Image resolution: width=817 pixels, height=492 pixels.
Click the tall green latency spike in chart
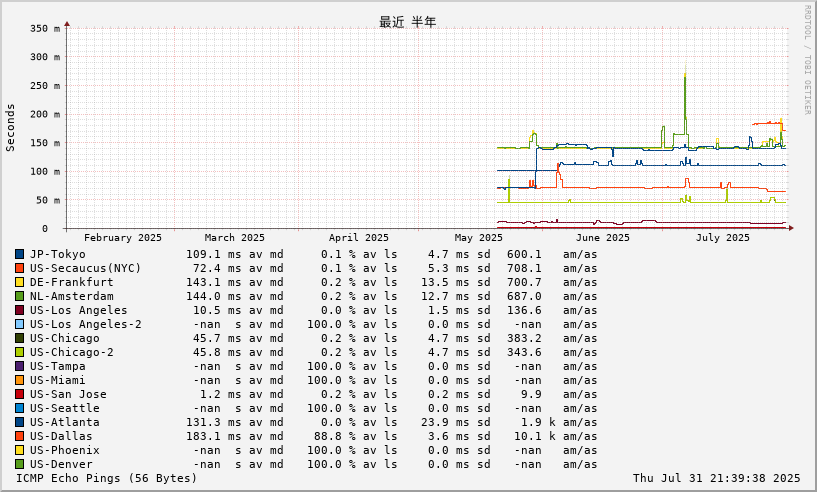[685, 104]
